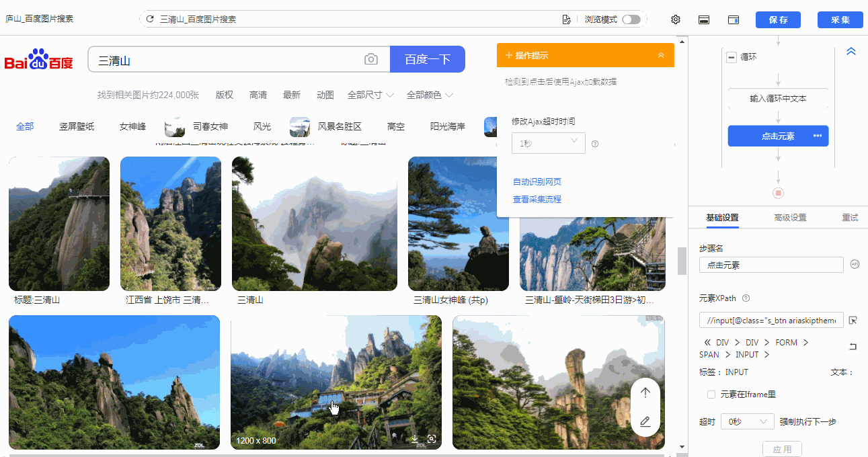Click the element picker icon beside the XPath field
Viewport: 868px width, 457px height.
pos(853,321)
